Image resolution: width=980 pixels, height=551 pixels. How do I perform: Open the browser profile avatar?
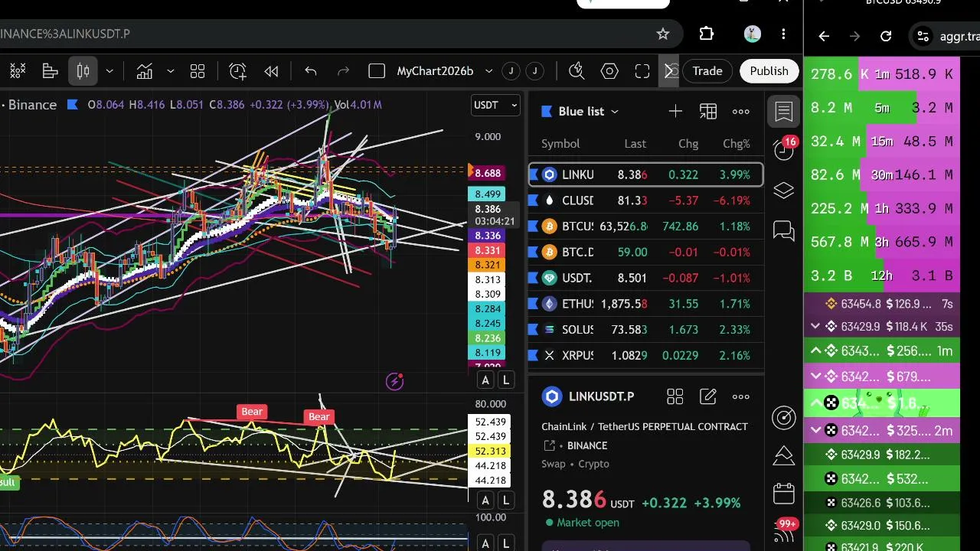[752, 34]
